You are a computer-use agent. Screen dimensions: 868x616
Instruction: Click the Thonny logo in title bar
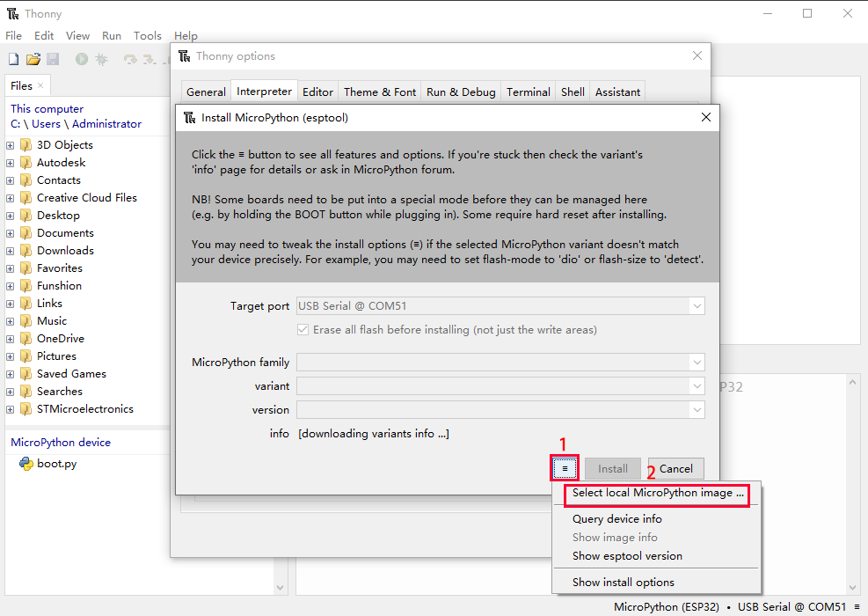tap(12, 13)
